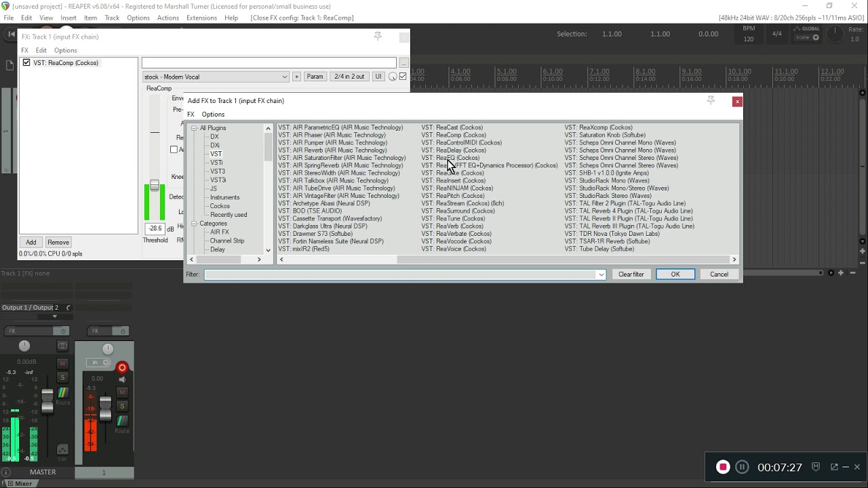
Task: Open the Track menu
Action: click(x=112, y=18)
